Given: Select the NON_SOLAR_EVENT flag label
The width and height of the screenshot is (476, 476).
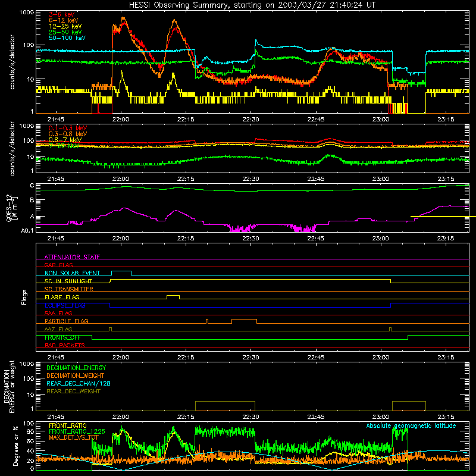Looking at the screenshot, I should 72,273.
